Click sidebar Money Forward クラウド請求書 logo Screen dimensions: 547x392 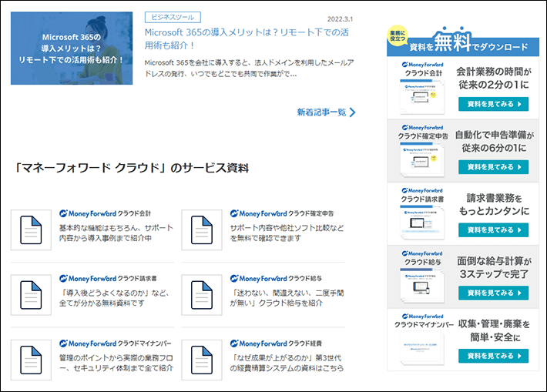click(422, 195)
